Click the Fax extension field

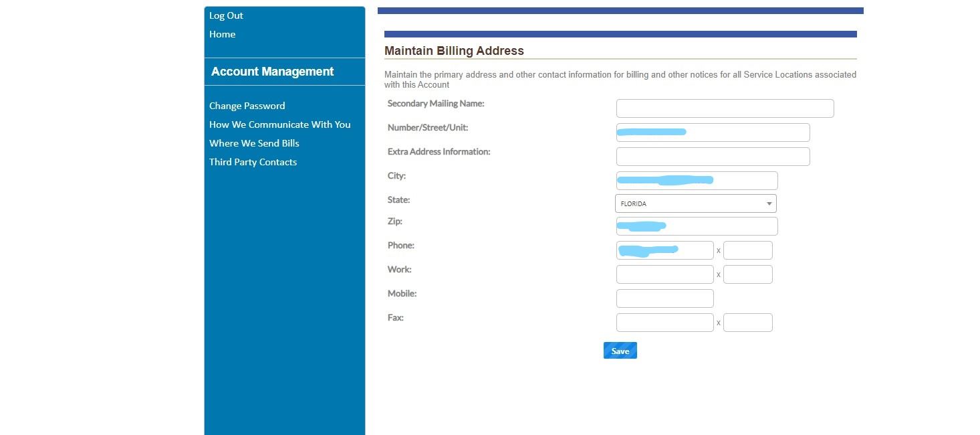click(x=747, y=322)
